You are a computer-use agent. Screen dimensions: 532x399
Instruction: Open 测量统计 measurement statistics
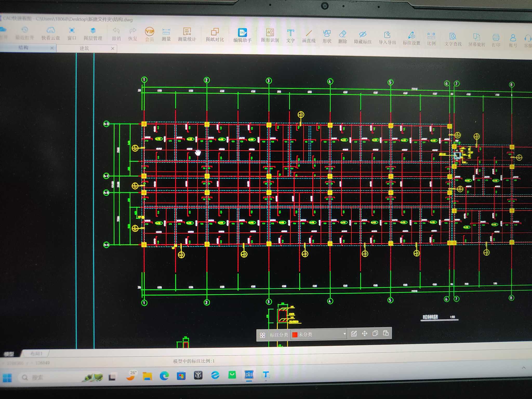pyautogui.click(x=187, y=35)
